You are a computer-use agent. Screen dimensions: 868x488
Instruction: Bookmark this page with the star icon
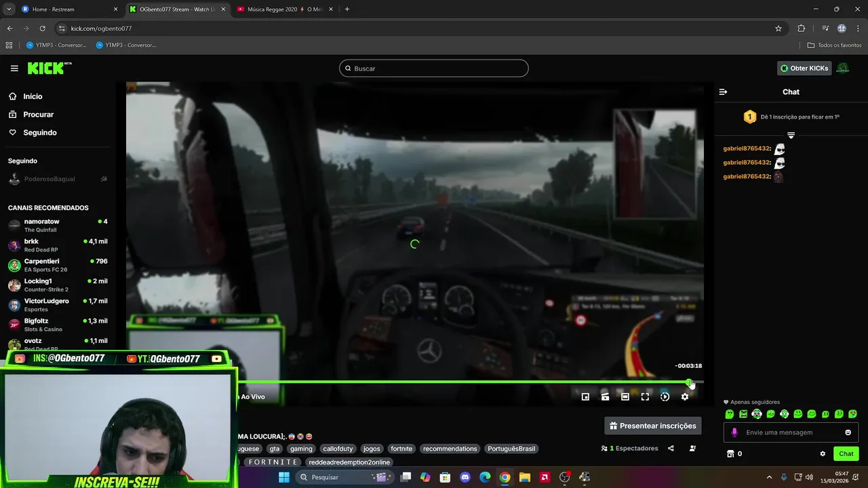point(778,28)
